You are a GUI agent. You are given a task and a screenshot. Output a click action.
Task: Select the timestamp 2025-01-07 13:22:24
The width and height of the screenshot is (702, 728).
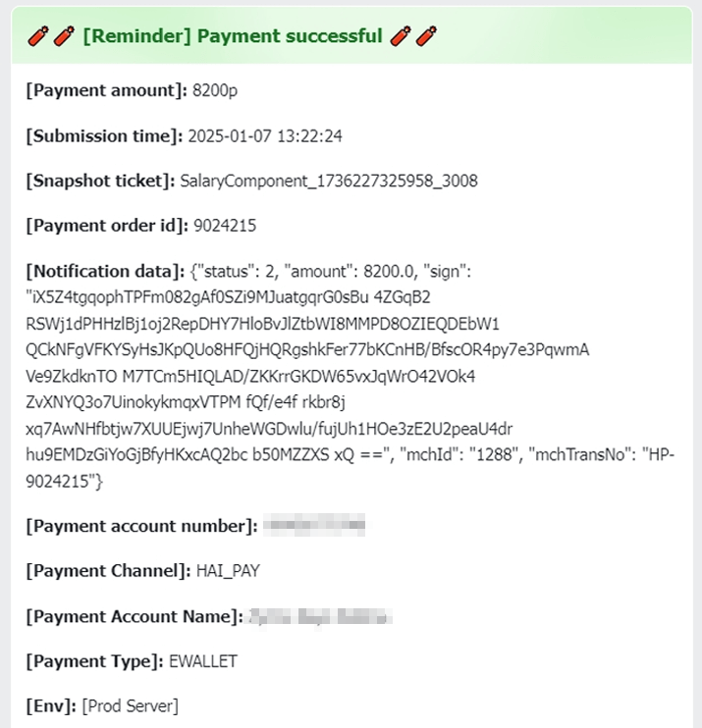(x=264, y=135)
